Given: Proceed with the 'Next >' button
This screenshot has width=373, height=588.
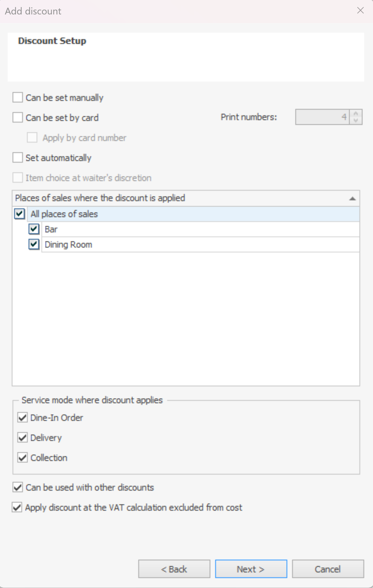Looking at the screenshot, I should (x=251, y=569).
